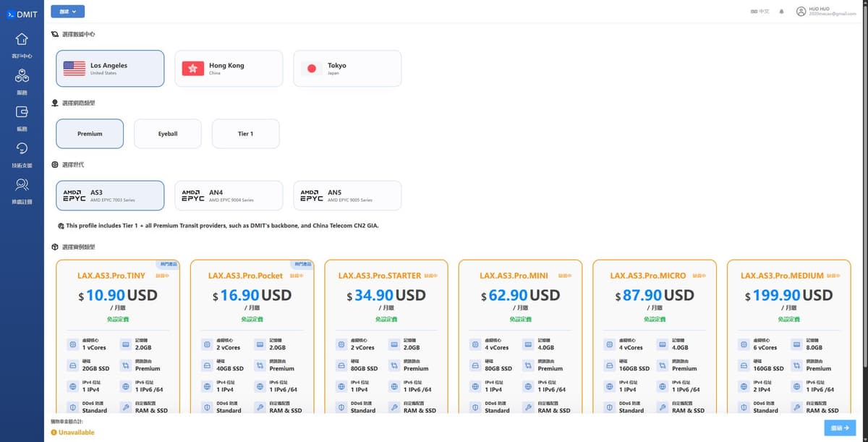868x442 pixels.
Task: Click the orange Unavailable warning icon
Action: click(54, 433)
